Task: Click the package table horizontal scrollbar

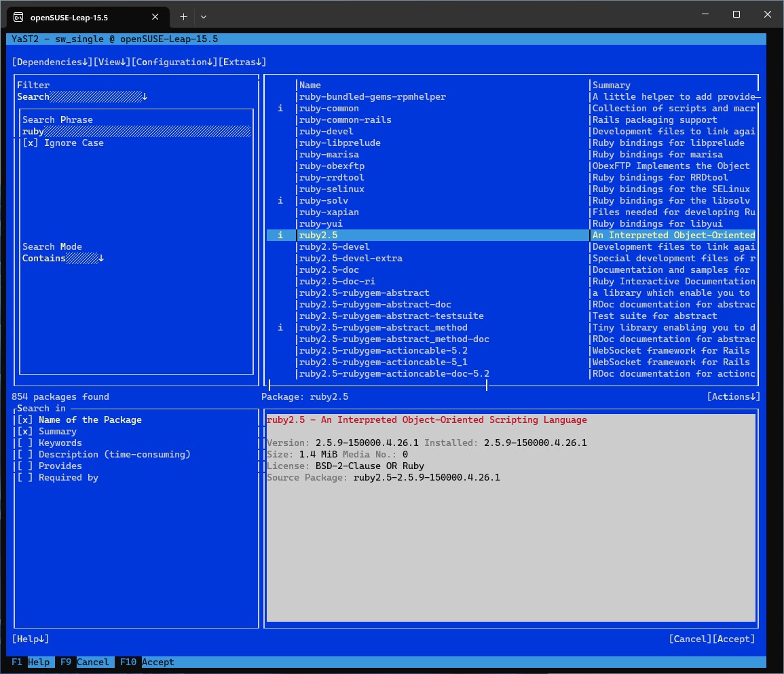Action: 378,385
